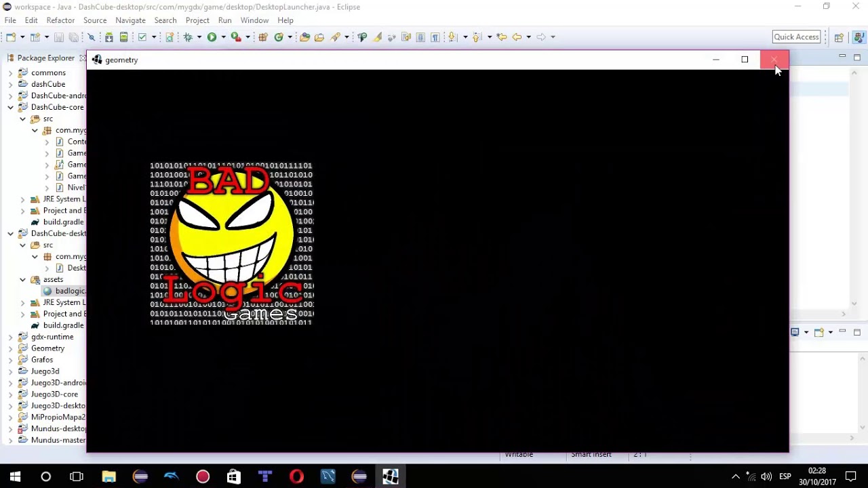
Task: Click the Next Annotation arrow icon
Action: pos(452,37)
